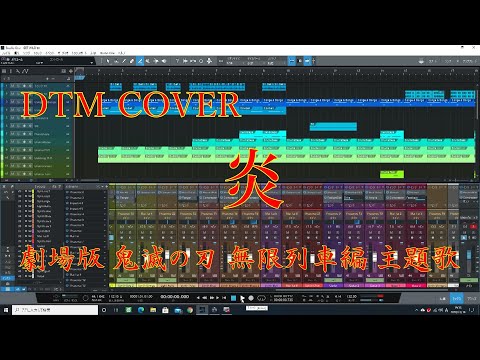Mute the first track in the track list
The height and width of the screenshot is (360, 480).
(x=12, y=86)
